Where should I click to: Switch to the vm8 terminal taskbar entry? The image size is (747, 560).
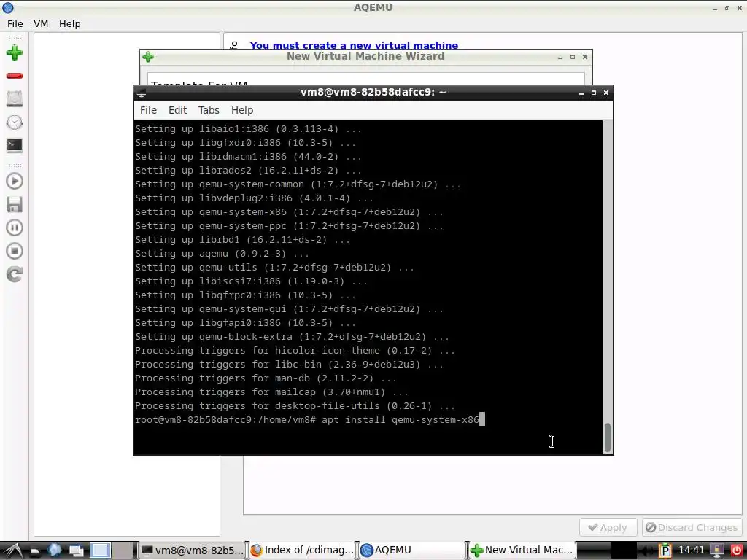click(192, 551)
